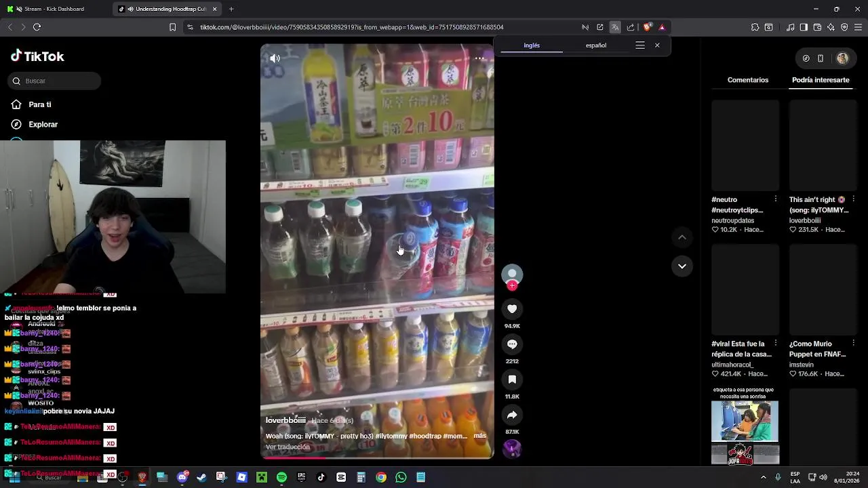Click the TikTok logo
This screenshot has height=488, width=868.
37,56
